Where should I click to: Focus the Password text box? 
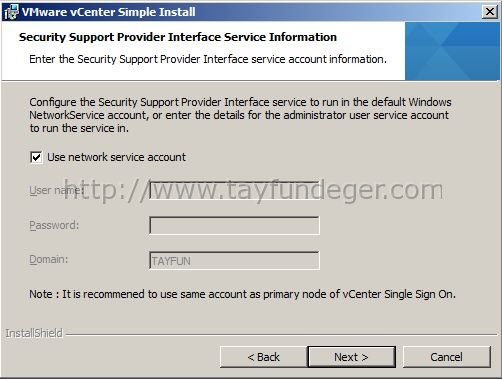tap(234, 225)
